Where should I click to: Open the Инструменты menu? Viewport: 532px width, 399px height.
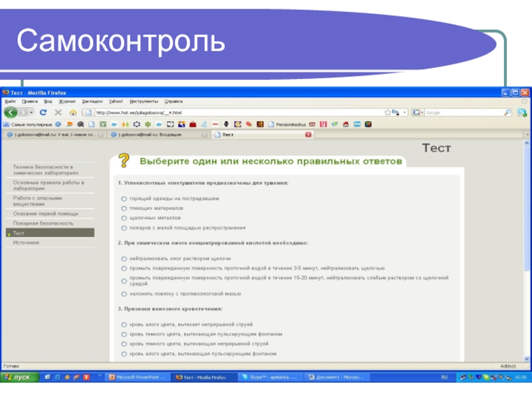click(144, 101)
